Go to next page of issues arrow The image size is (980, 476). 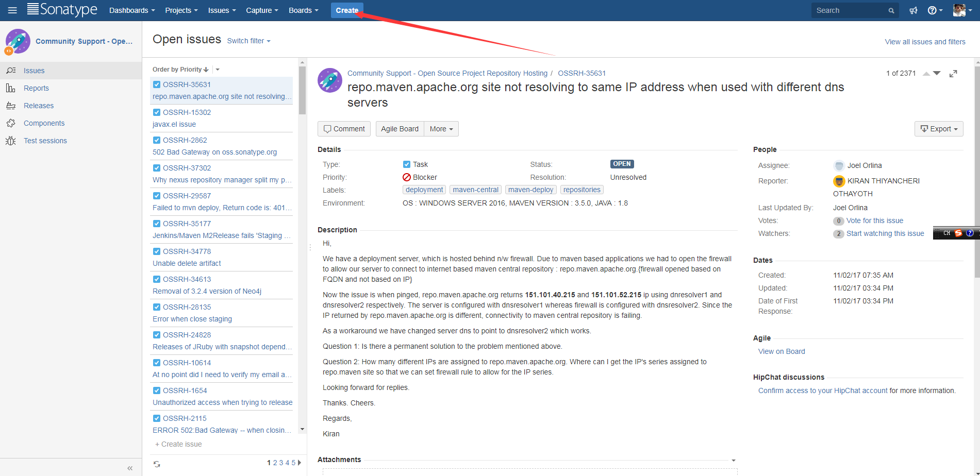[x=300, y=463]
